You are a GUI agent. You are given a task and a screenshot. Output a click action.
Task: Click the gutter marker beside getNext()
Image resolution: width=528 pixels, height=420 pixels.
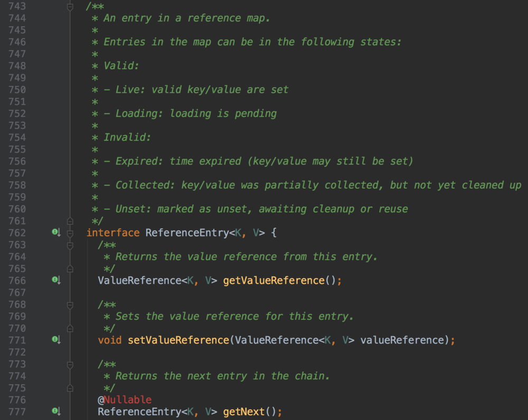coord(55,411)
